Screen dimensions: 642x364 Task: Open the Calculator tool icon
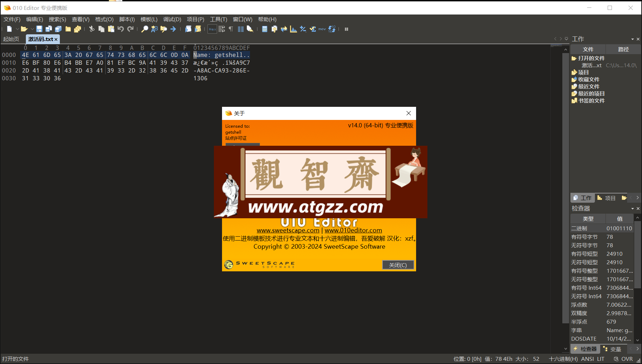265,29
